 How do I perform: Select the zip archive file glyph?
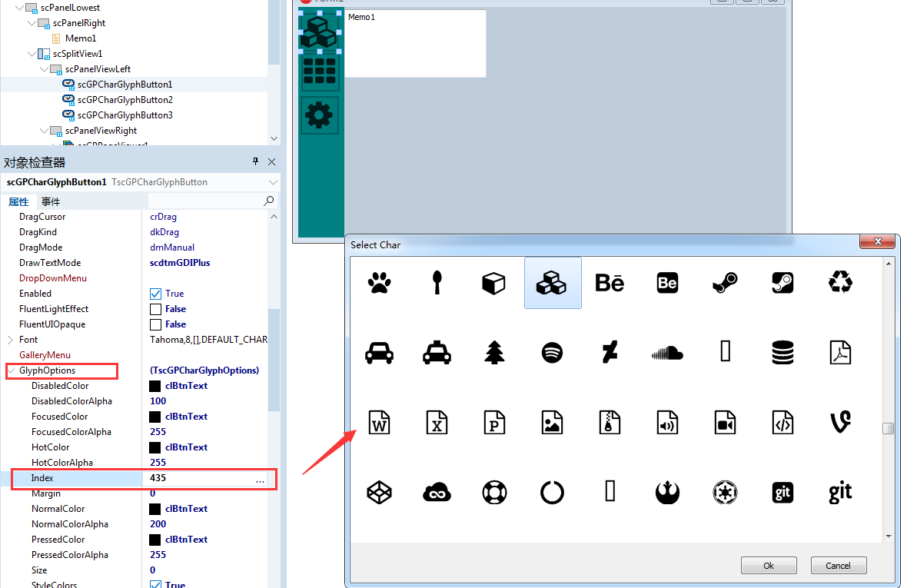610,423
